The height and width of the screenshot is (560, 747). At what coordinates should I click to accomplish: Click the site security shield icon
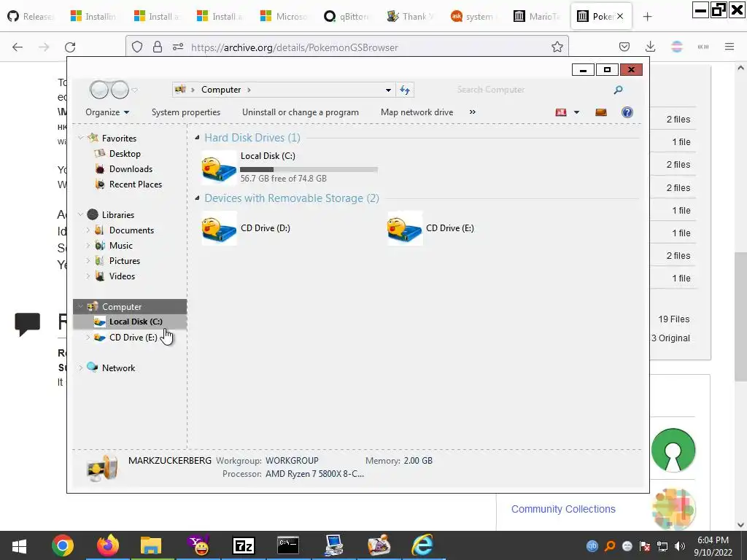[x=137, y=47]
